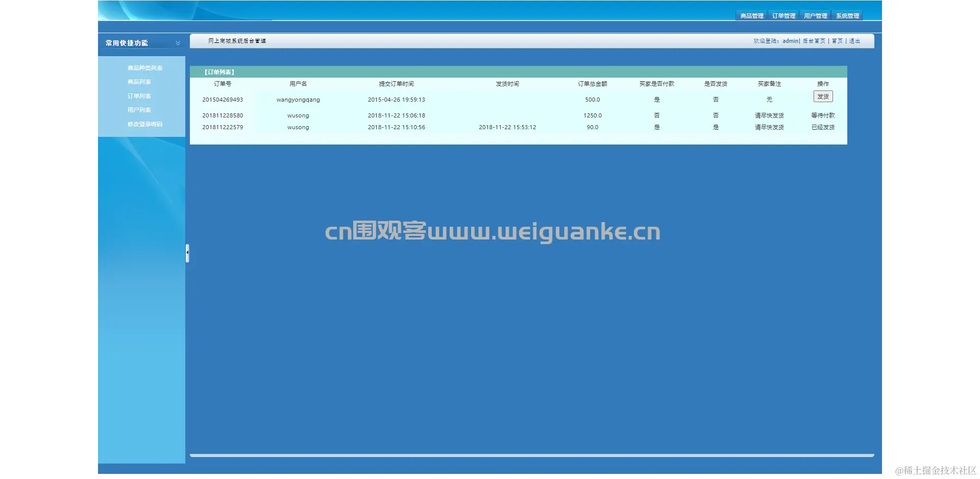Click the submit time 2018-11-22 15:06:18

click(397, 115)
